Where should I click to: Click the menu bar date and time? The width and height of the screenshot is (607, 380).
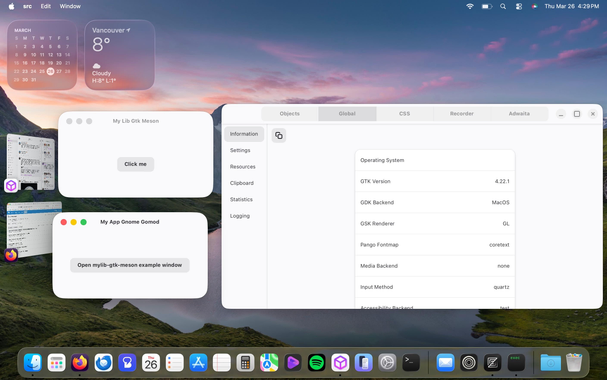click(571, 6)
